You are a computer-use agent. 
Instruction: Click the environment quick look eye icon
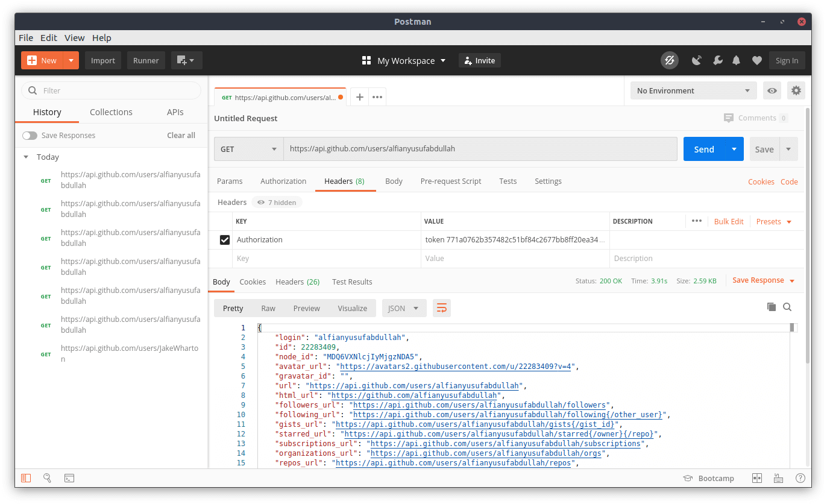click(x=772, y=90)
